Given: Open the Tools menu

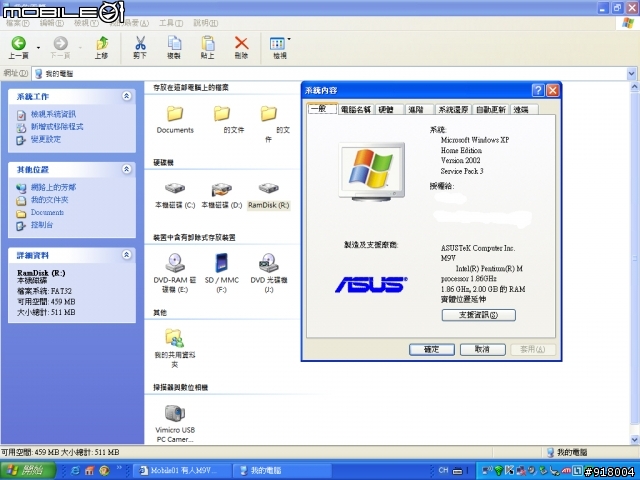Looking at the screenshot, I should [x=171, y=23].
